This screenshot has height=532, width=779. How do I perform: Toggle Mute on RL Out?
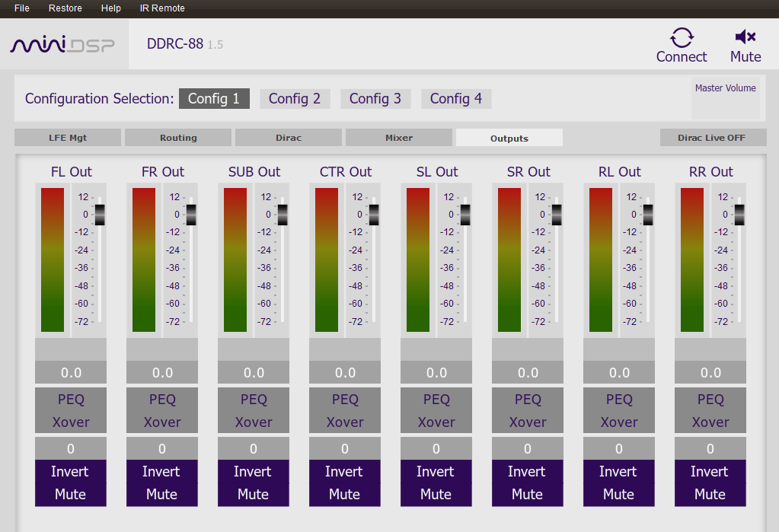coord(619,495)
